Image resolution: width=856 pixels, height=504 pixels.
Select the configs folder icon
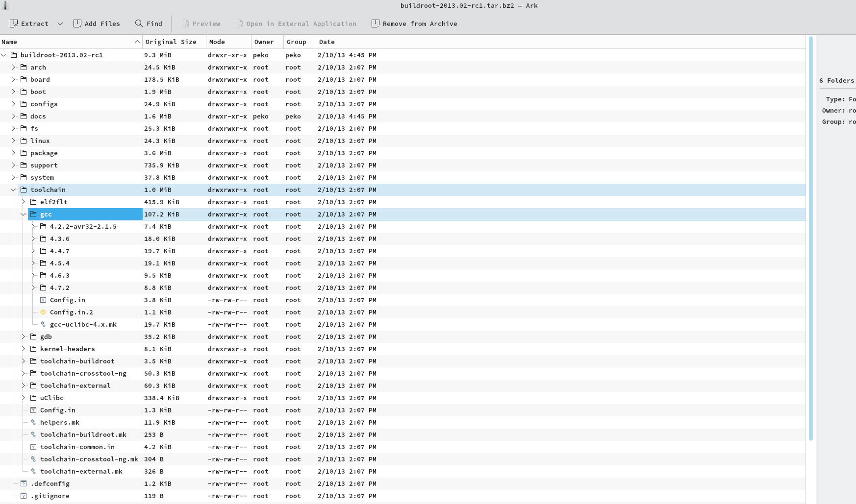coord(24,104)
